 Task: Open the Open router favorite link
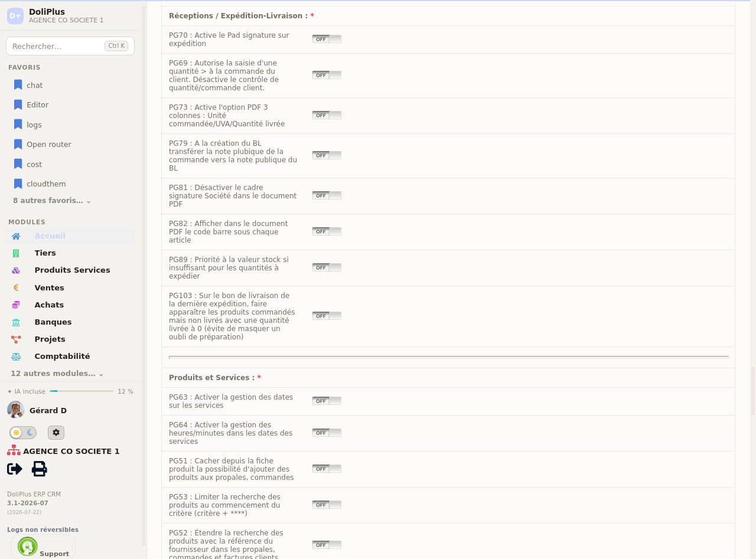point(49,145)
